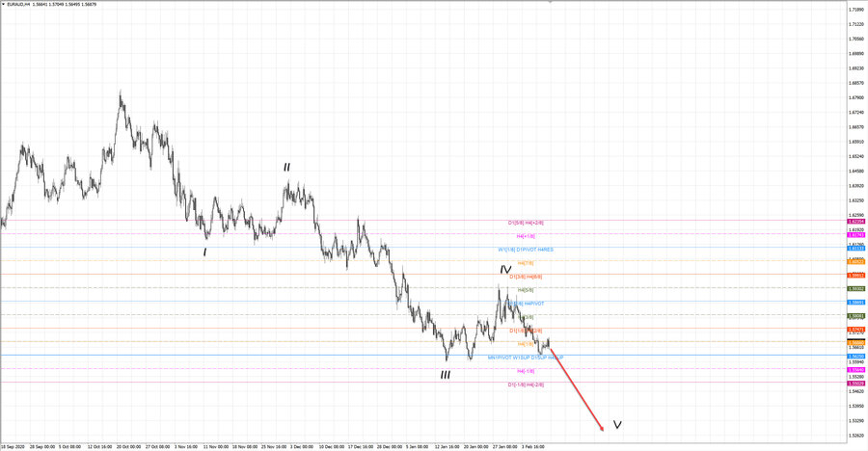
Task: Select the wave label I on the chart
Action: click(204, 252)
